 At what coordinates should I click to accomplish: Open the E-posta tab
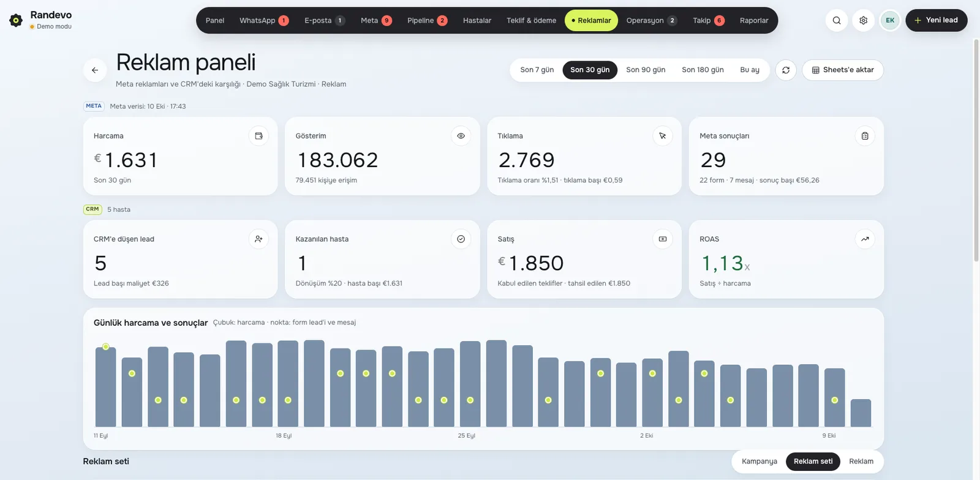[x=325, y=20]
